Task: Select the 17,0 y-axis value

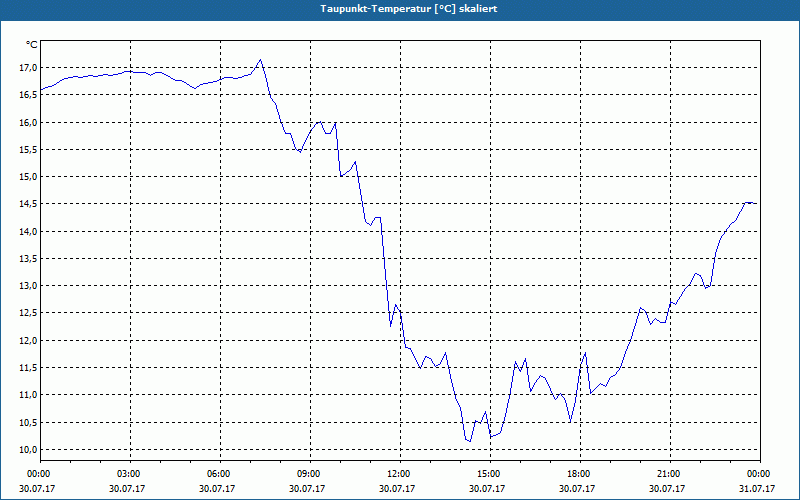Action: pyautogui.click(x=29, y=67)
